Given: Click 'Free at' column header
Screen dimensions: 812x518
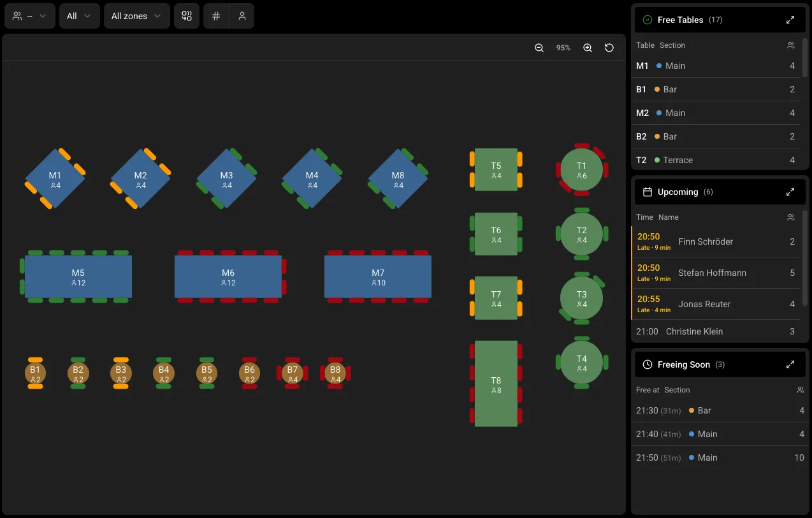Looking at the screenshot, I should click(x=648, y=390).
